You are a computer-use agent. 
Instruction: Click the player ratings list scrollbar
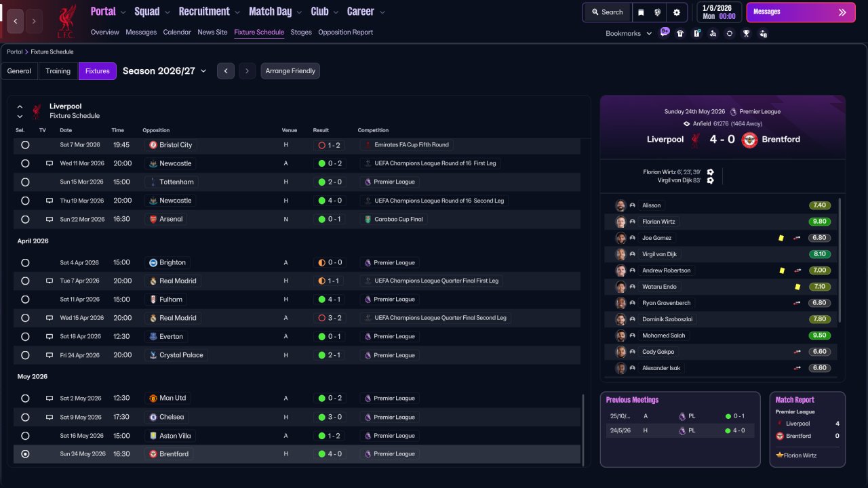pyautogui.click(x=840, y=260)
